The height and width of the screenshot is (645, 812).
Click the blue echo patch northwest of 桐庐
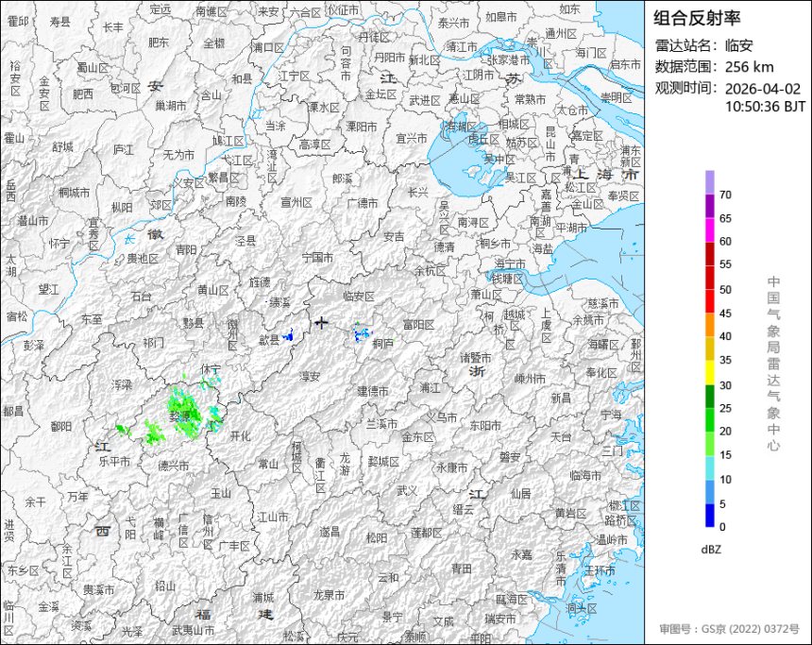(362, 332)
